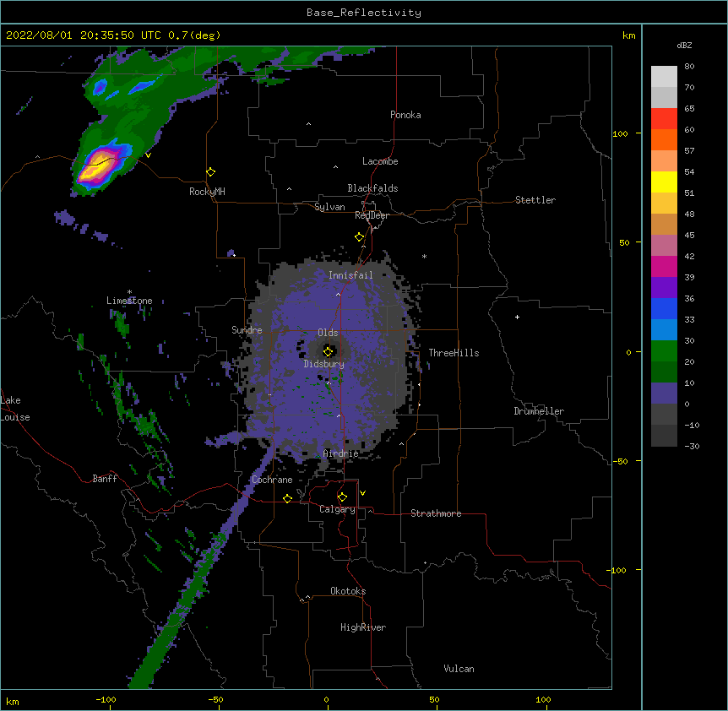The height and width of the screenshot is (711, 728).
Task: Click the radar site diamond marker between Olds and Didsbury
Action: [328, 352]
